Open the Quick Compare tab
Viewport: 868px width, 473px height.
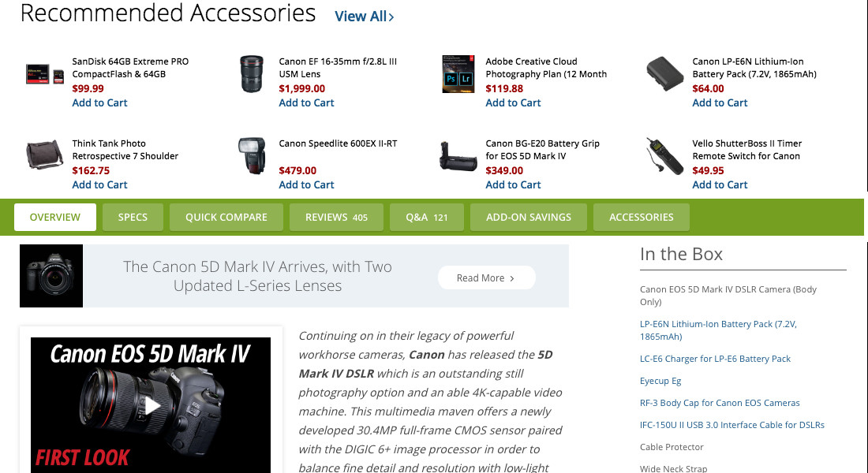coord(226,217)
